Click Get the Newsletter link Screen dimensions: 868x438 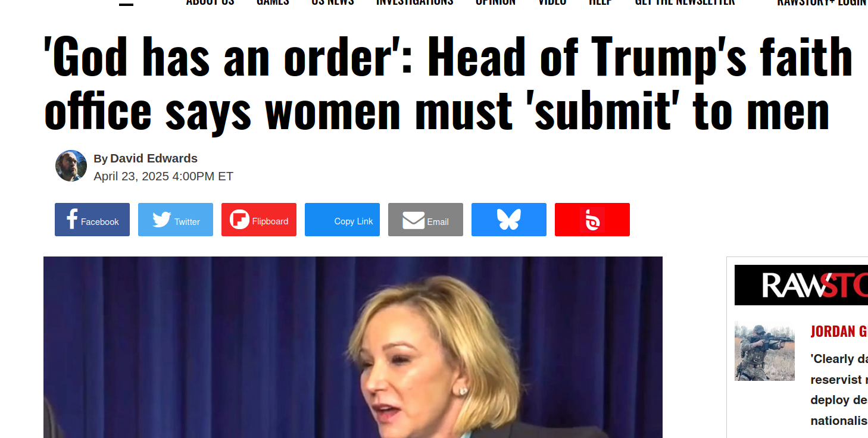(x=685, y=2)
